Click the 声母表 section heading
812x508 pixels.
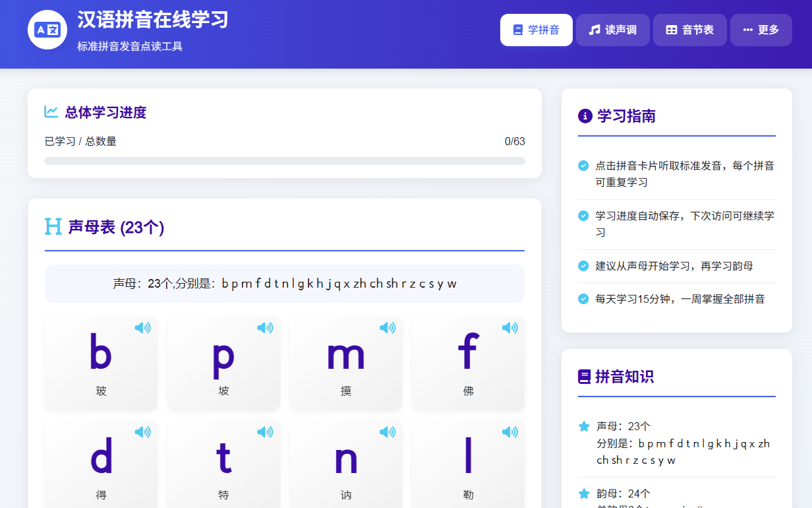105,227
